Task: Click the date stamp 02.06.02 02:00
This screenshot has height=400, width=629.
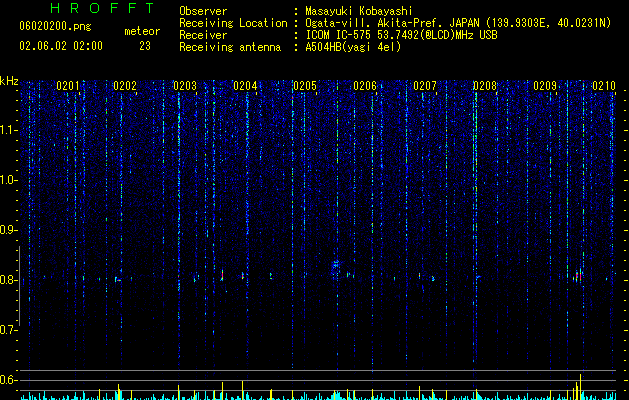Action: [61, 46]
